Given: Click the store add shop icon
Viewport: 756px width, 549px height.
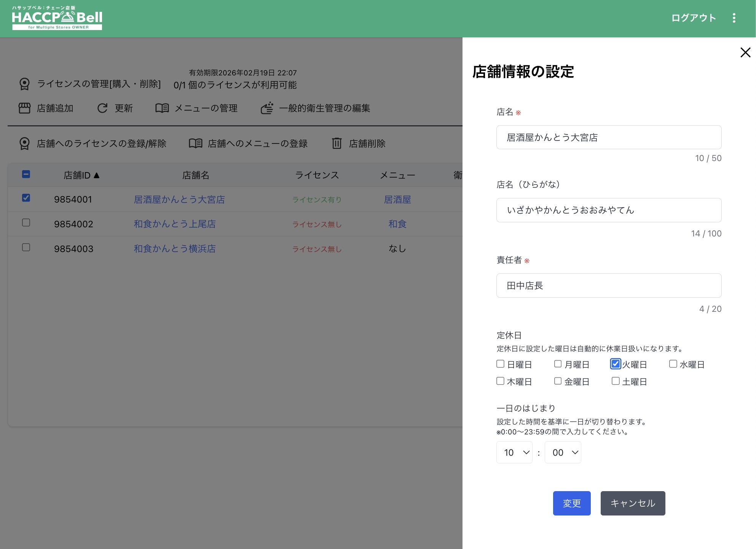Looking at the screenshot, I should (x=24, y=108).
